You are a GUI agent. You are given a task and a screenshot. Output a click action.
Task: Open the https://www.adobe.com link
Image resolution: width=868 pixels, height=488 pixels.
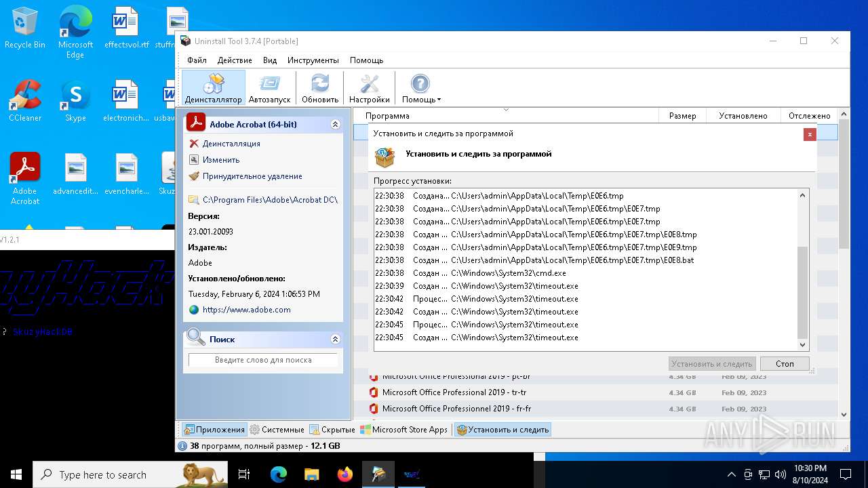tap(246, 310)
